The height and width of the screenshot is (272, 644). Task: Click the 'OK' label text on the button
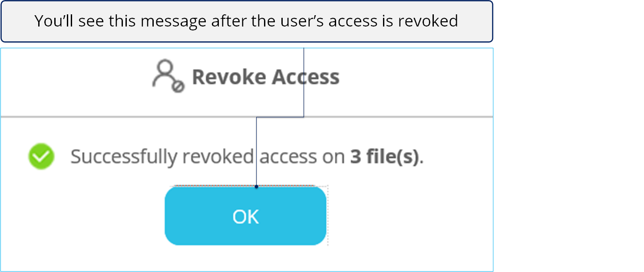click(x=246, y=216)
